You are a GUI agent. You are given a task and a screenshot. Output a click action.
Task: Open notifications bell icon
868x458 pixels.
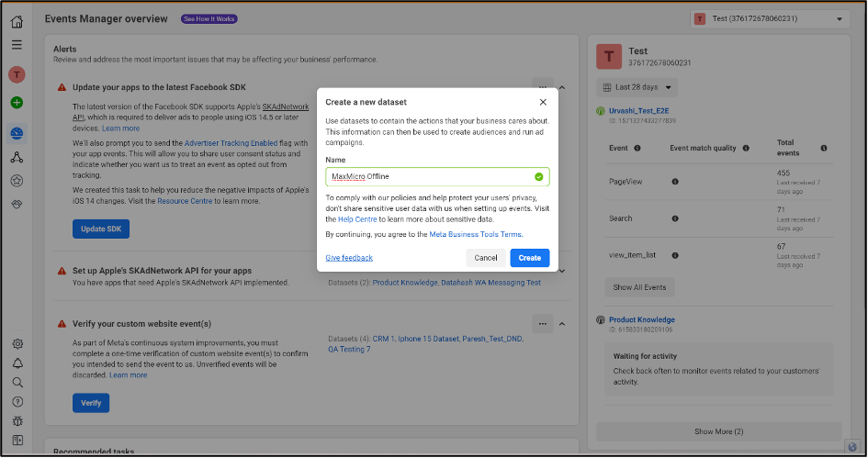pyautogui.click(x=17, y=363)
